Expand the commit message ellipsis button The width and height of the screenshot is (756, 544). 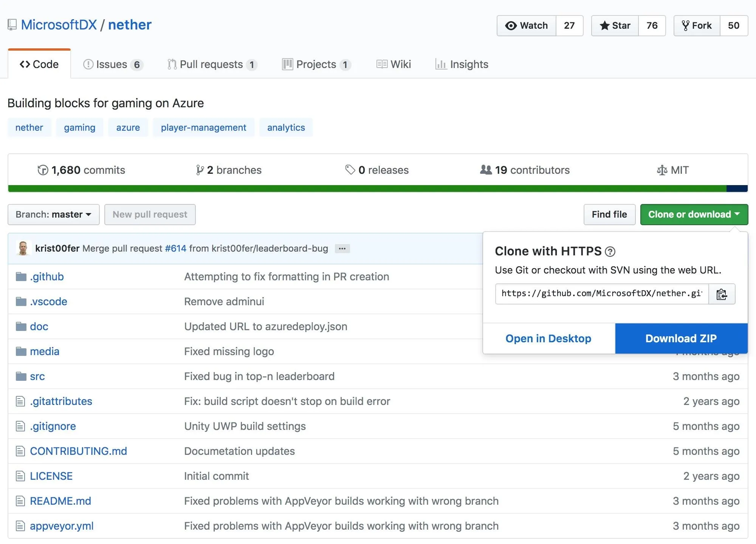342,249
